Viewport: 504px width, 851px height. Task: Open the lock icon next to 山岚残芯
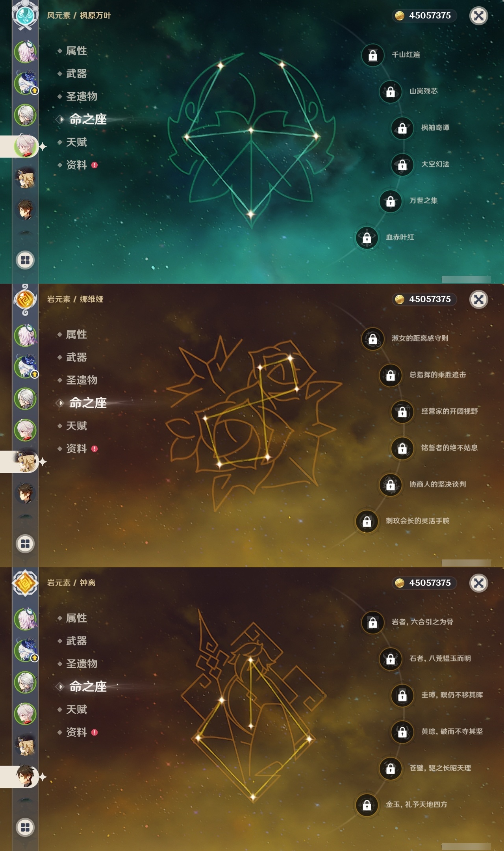pyautogui.click(x=390, y=92)
